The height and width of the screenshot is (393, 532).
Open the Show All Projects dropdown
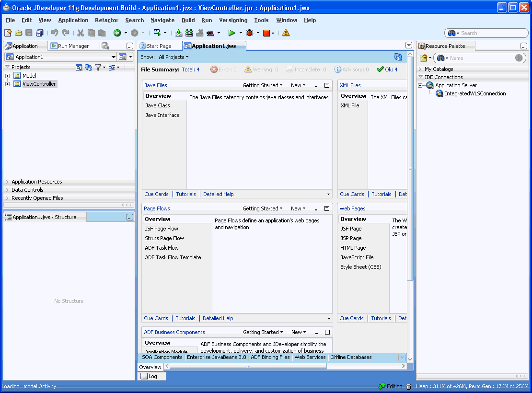click(173, 57)
